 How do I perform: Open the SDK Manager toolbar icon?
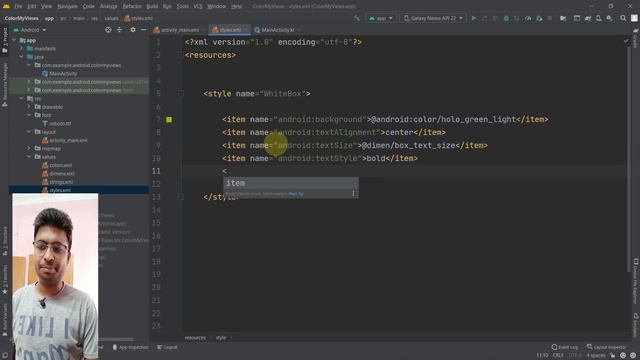(609, 18)
